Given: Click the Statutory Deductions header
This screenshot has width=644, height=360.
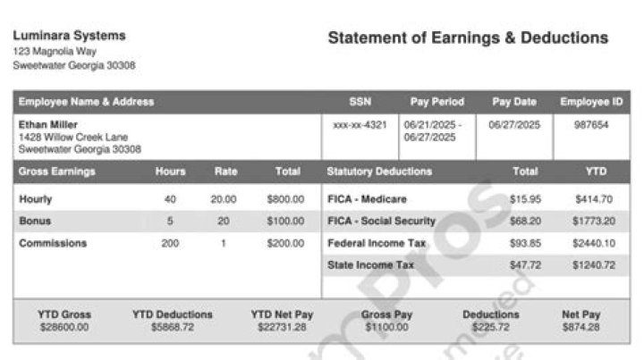Looking at the screenshot, I should click(379, 171).
